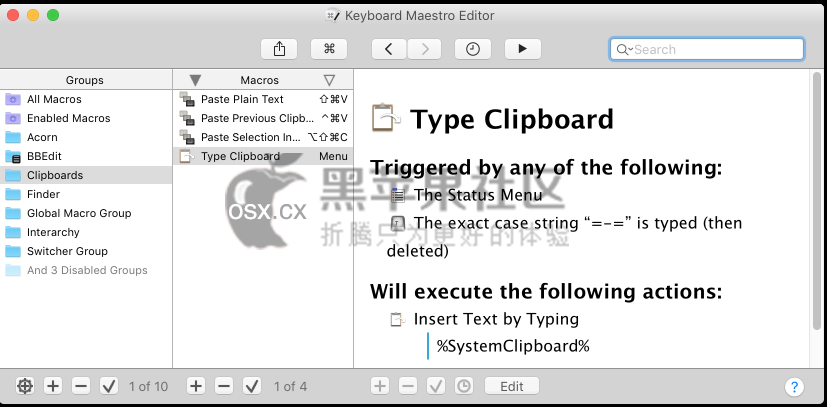Viewport: 827px width, 407px height.
Task: Click the Triggered by any of the following heading
Action: (546, 168)
